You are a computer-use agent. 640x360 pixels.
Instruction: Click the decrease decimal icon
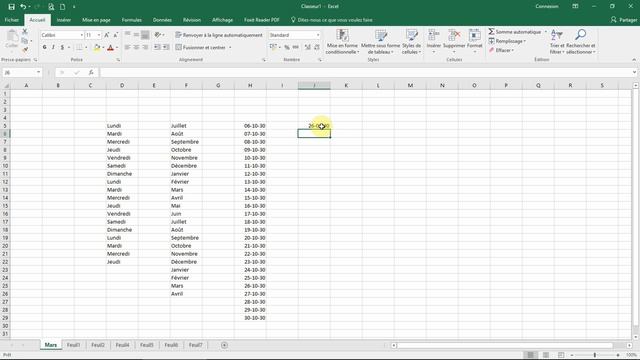[x=317, y=47]
